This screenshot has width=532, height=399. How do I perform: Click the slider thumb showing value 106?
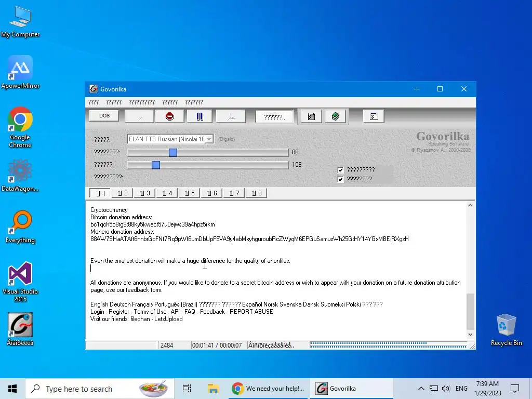tap(156, 165)
